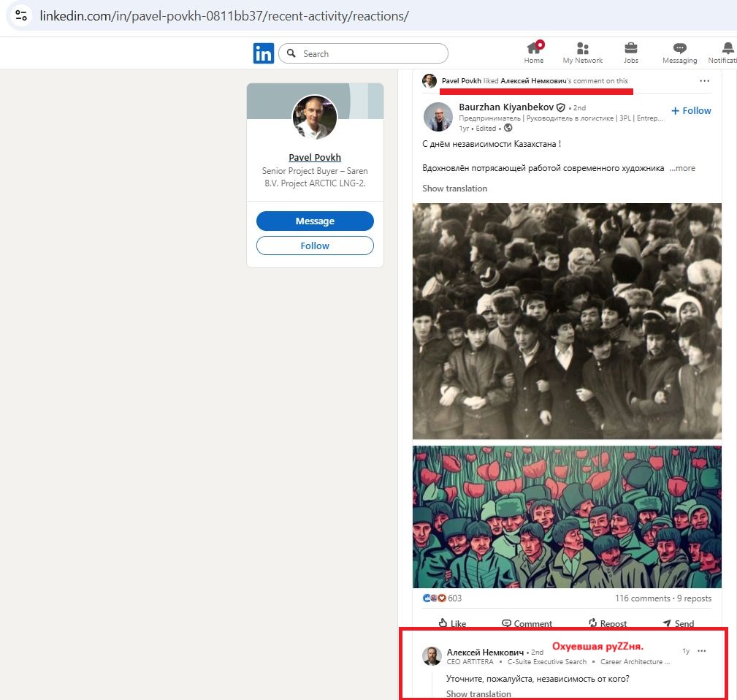Open the post options three-dot menu
The width and height of the screenshot is (737, 700).
(x=704, y=81)
